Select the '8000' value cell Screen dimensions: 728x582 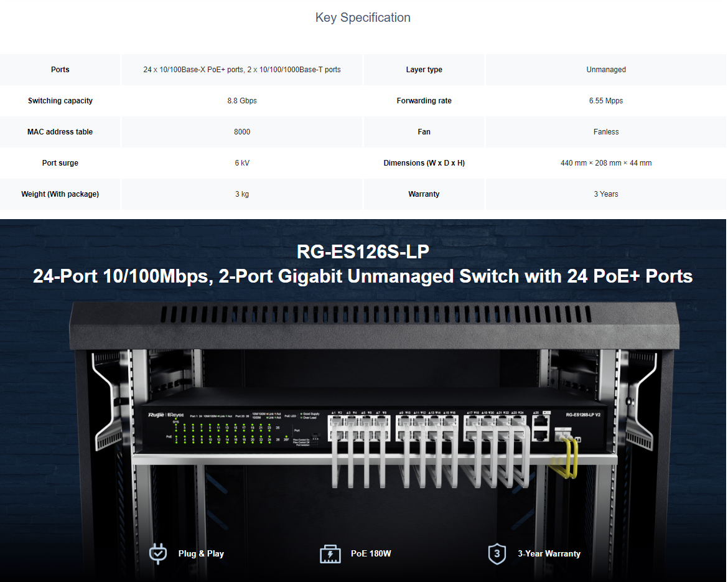click(242, 132)
